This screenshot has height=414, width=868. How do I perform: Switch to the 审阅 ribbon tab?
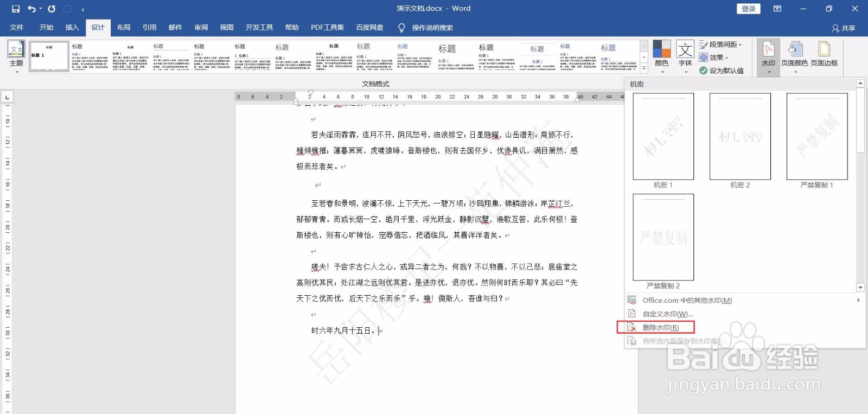(x=201, y=28)
